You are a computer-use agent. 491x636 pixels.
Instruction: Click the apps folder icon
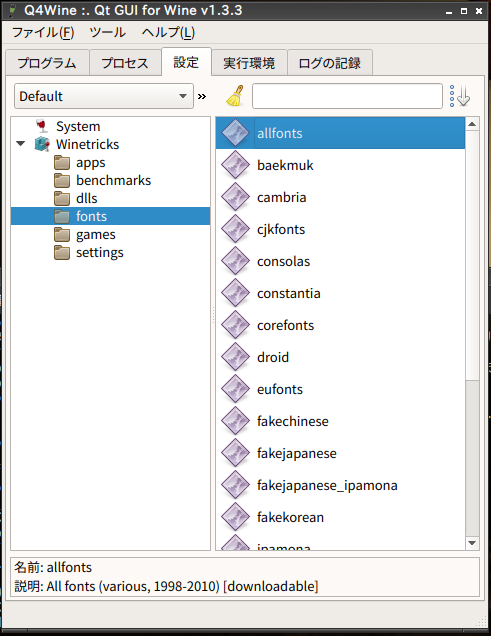(62, 162)
